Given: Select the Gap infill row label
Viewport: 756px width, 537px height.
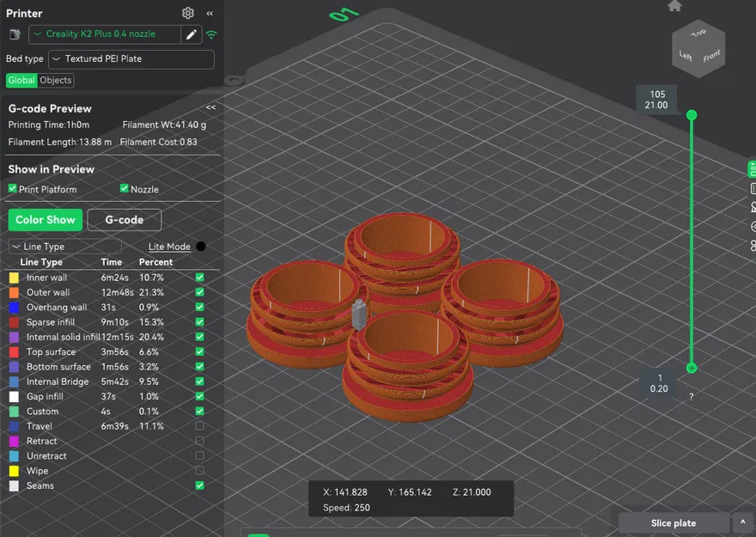Looking at the screenshot, I should (45, 396).
